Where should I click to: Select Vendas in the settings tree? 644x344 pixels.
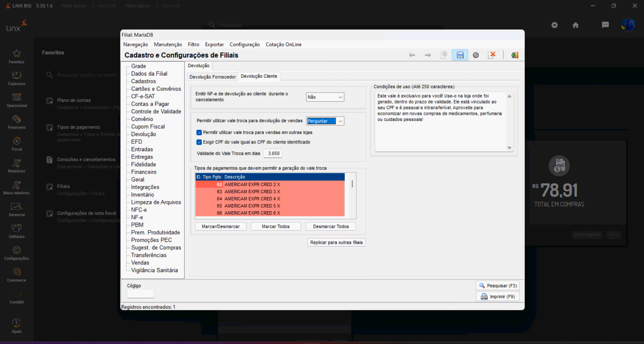140,263
